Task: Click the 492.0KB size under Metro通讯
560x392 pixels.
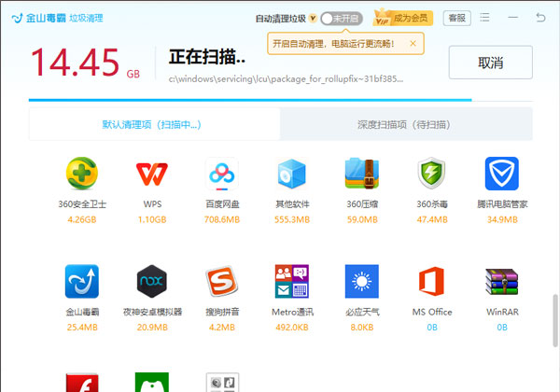Action: 292,328
